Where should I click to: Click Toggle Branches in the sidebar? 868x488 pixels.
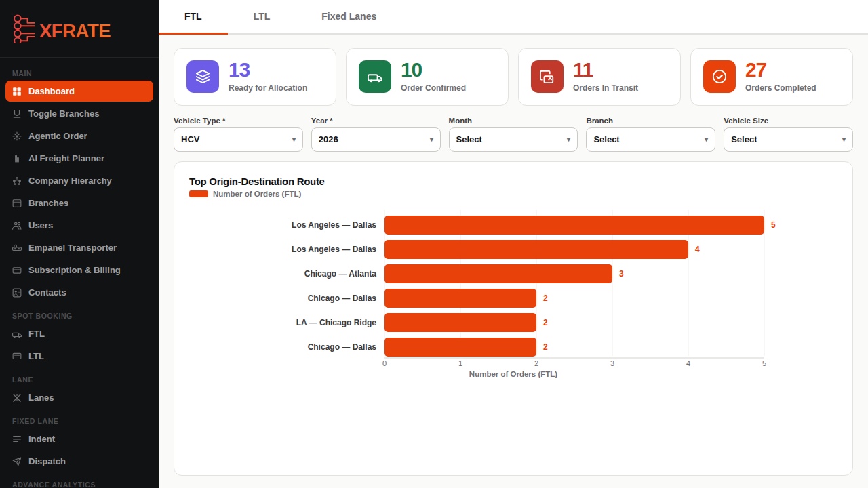point(64,113)
